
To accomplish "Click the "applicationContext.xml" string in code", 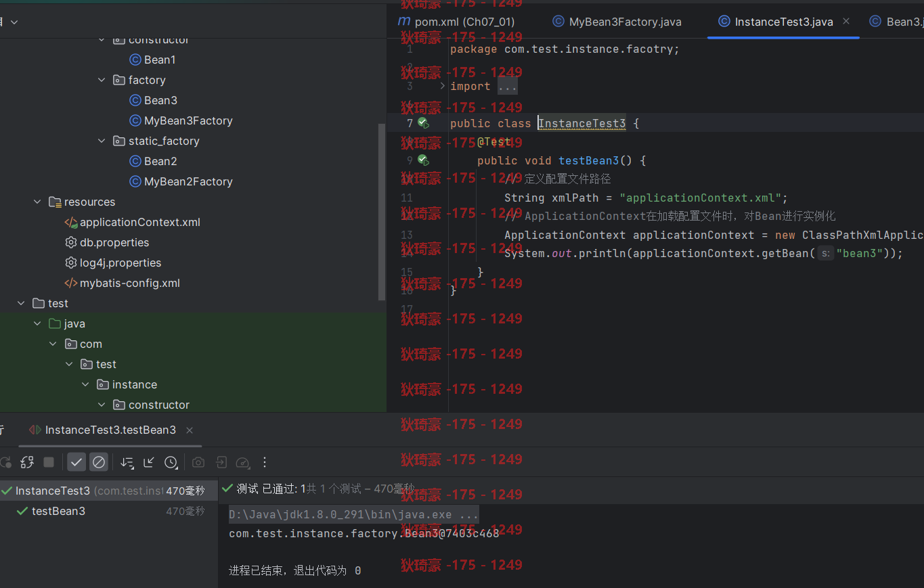I will coord(701,198).
